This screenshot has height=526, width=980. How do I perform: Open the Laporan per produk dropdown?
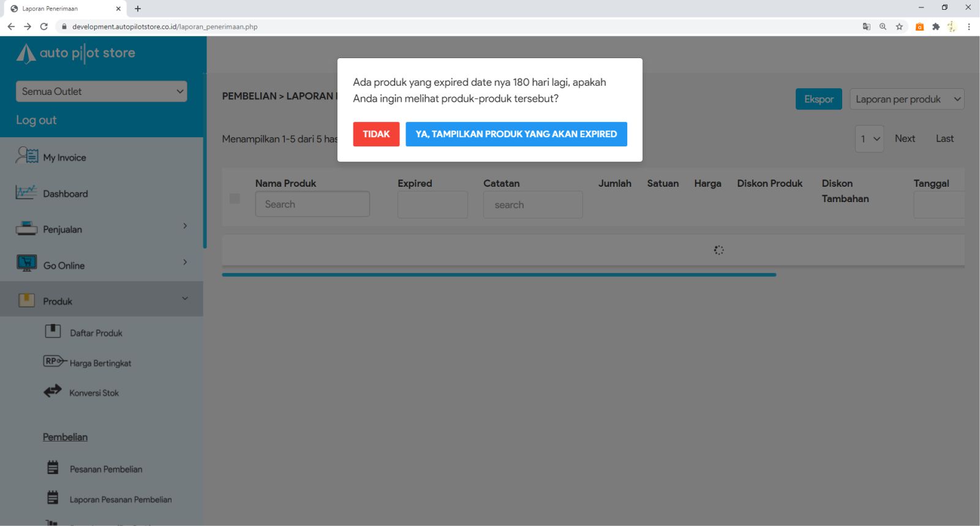click(x=907, y=99)
